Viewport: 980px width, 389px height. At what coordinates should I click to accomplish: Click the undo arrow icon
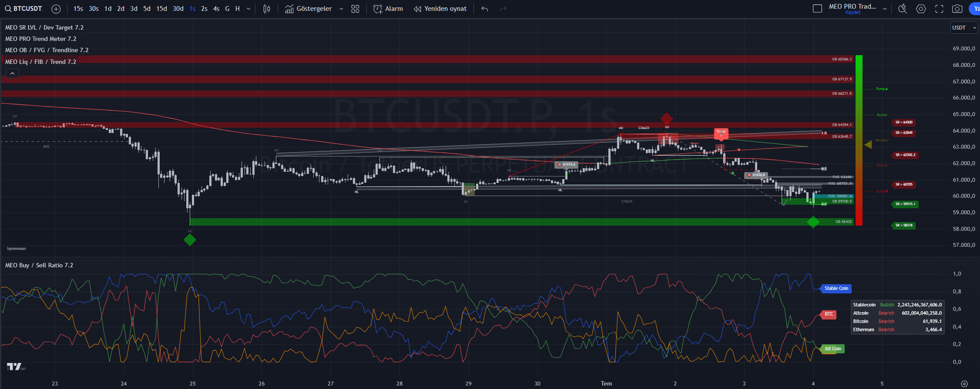(485, 9)
